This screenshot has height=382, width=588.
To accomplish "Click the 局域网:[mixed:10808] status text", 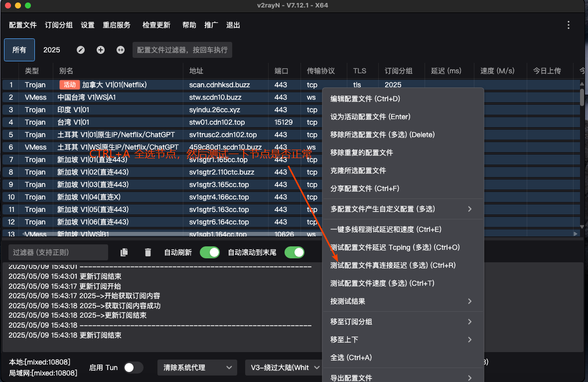I will (43, 373).
